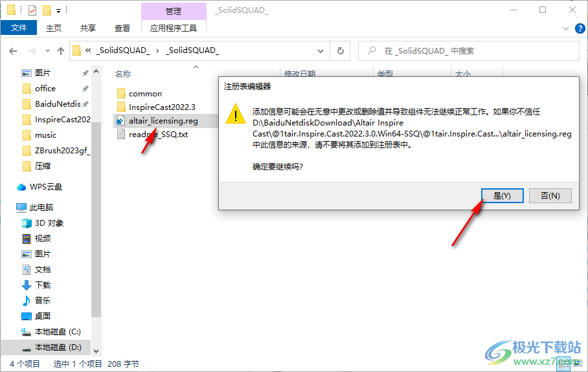Open 音乐 in the sidebar
The width and height of the screenshot is (588, 372).
pyautogui.click(x=42, y=300)
